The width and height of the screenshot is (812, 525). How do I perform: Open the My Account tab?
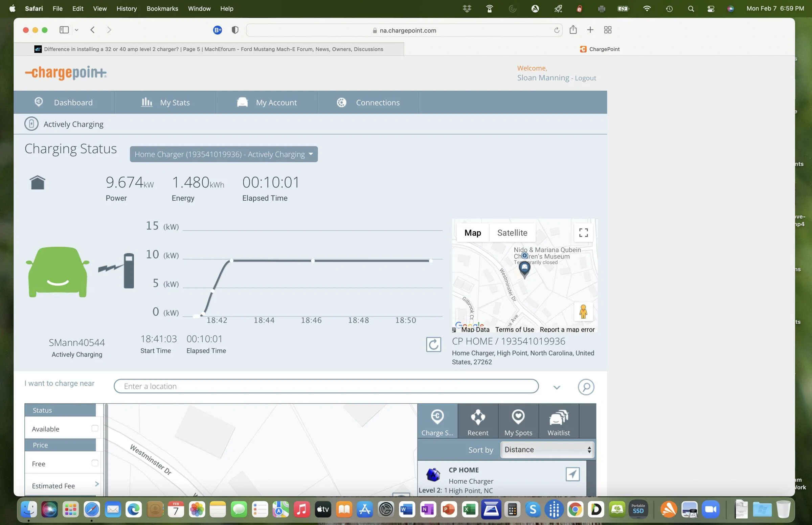point(267,102)
